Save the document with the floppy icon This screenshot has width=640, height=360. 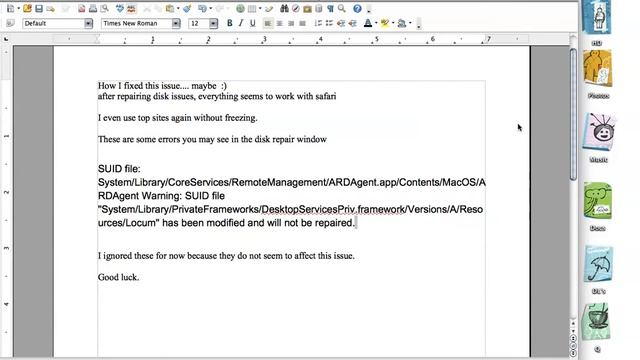pyautogui.click(x=39, y=8)
